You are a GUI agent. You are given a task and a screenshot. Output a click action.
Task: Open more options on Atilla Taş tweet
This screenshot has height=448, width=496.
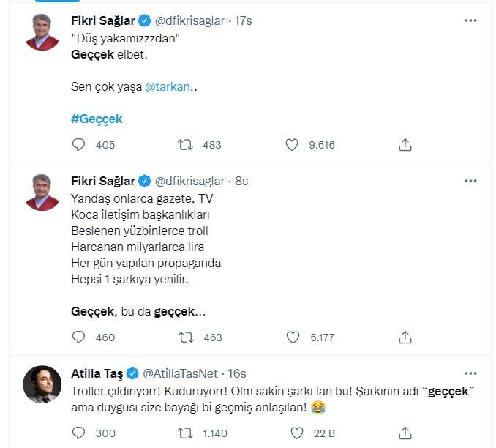pyautogui.click(x=471, y=373)
